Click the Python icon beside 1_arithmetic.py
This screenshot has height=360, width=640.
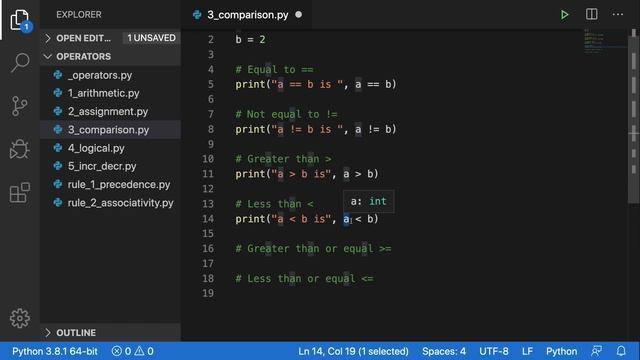pyautogui.click(x=58, y=93)
